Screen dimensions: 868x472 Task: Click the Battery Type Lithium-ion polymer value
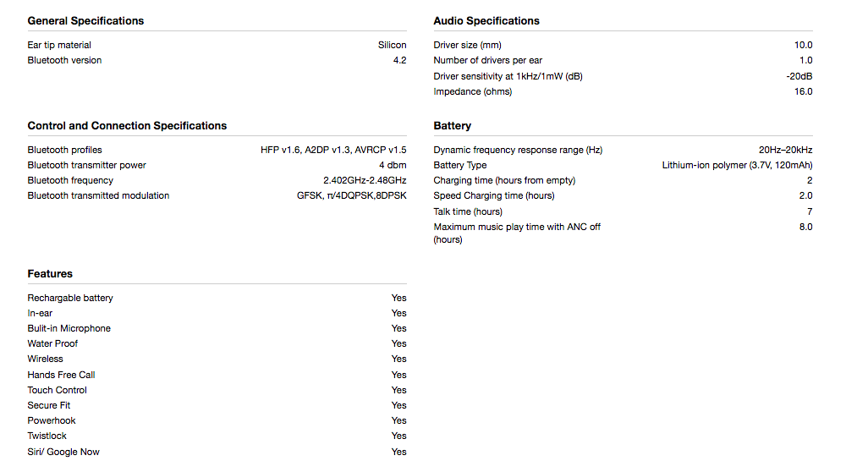(x=738, y=166)
